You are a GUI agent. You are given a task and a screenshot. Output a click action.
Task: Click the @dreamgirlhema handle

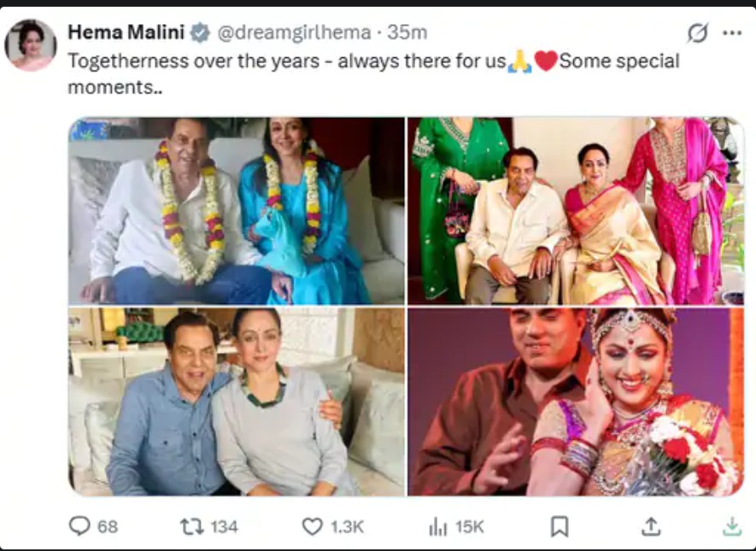click(x=294, y=32)
